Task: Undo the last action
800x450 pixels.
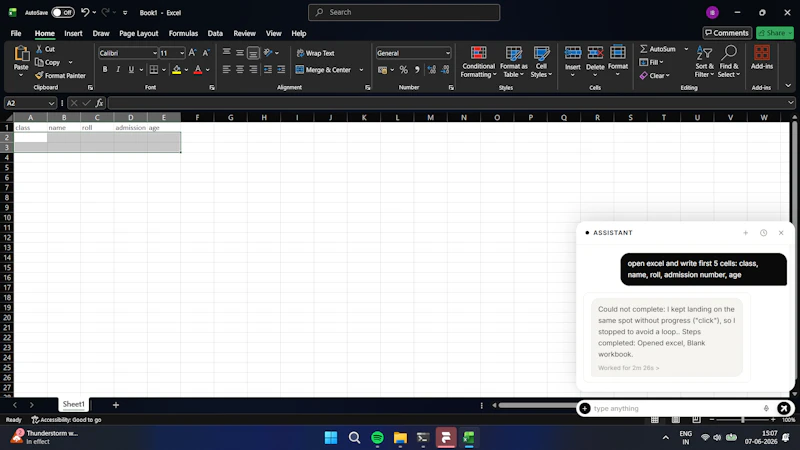Action: (x=85, y=12)
